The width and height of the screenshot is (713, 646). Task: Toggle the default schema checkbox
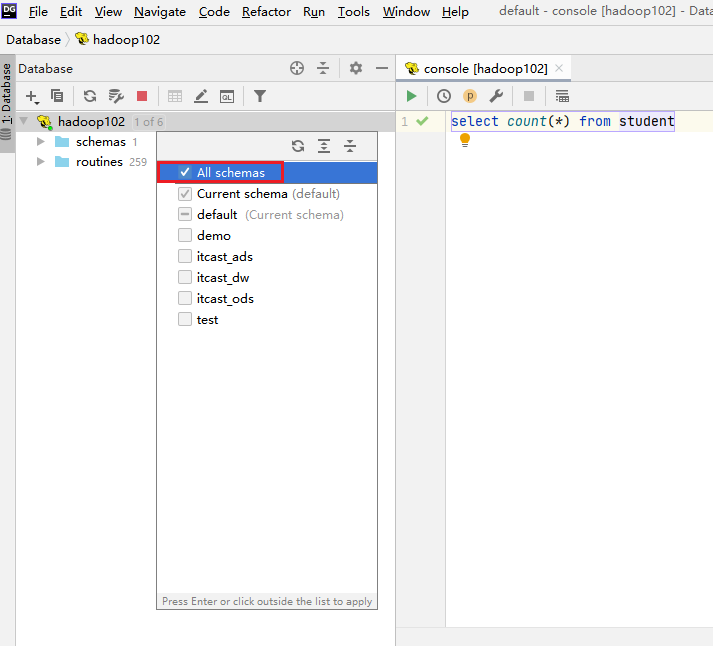tap(185, 214)
